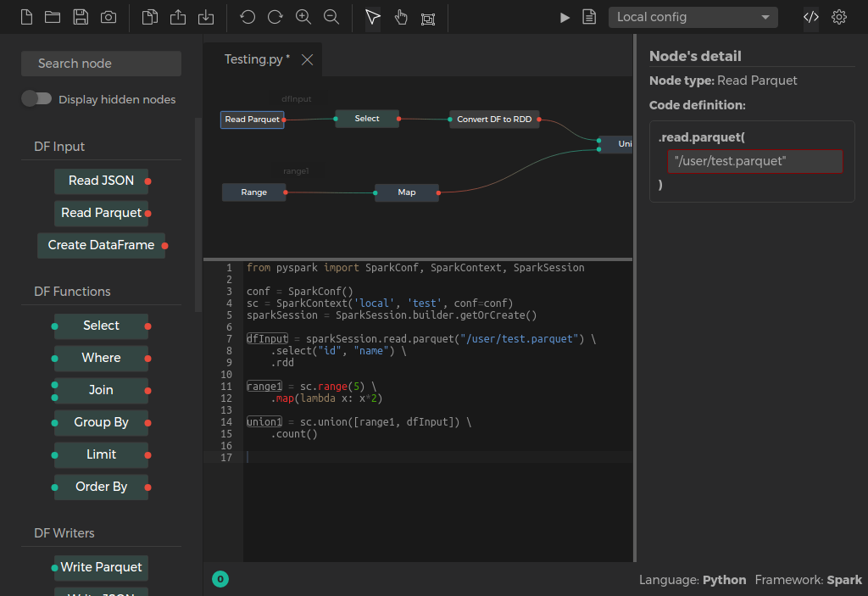Click the undo arrow icon
Screen dimensions: 868x596
[248, 17]
